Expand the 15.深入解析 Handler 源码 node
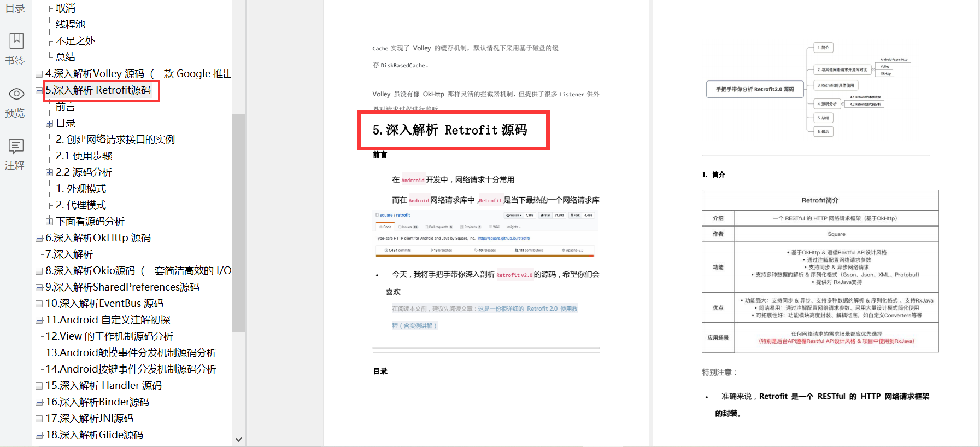 point(39,386)
